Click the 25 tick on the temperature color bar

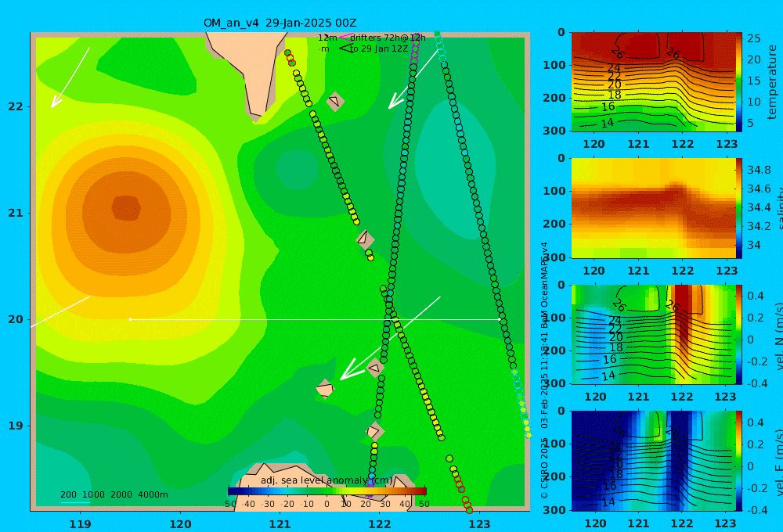click(x=754, y=38)
